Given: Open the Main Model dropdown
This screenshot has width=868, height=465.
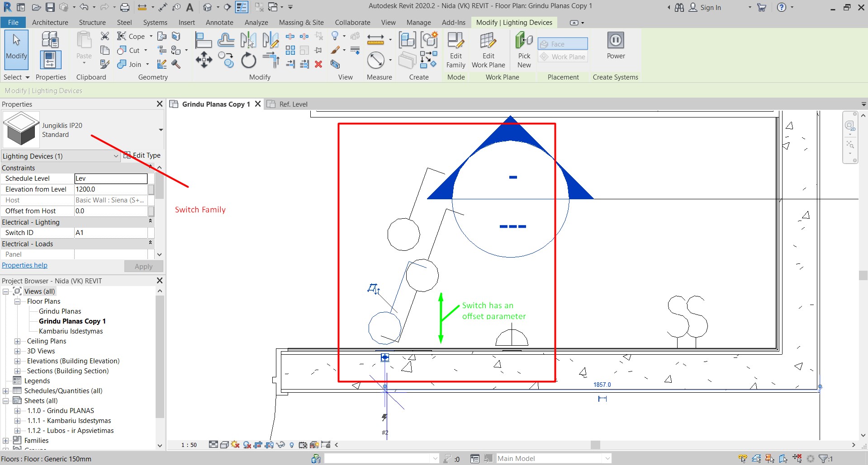Looking at the screenshot, I should [x=607, y=458].
